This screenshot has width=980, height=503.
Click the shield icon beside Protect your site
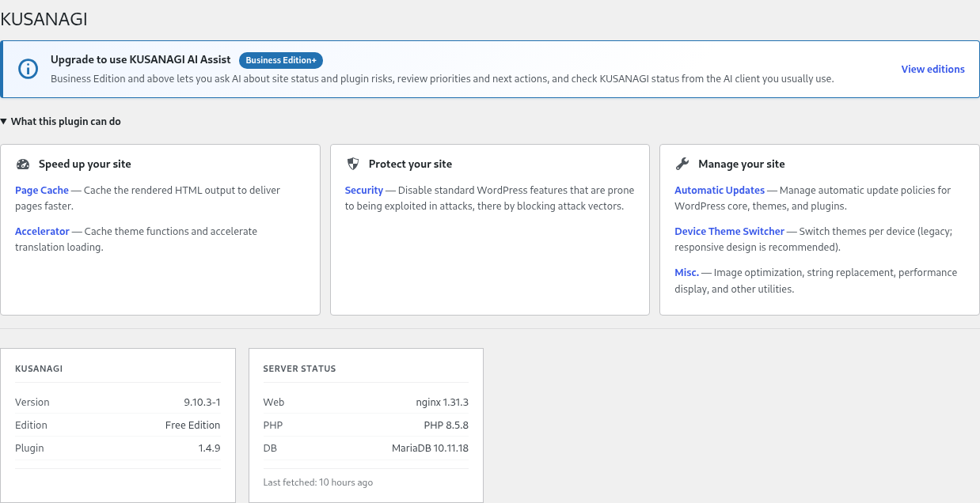352,164
